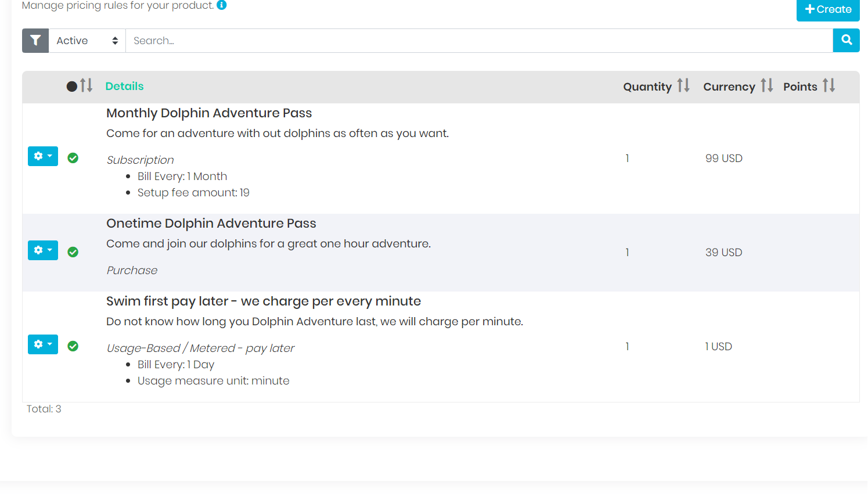Click the magnifier search button
The height and width of the screenshot is (496, 868).
846,41
